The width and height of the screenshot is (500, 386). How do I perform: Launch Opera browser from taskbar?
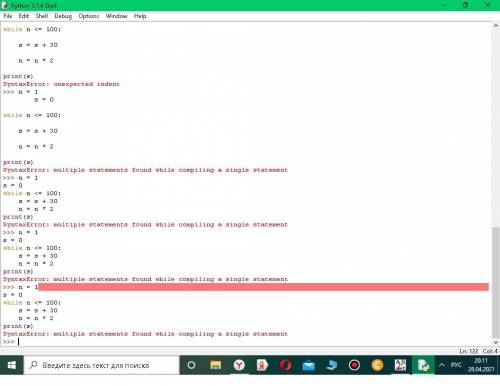(x=285, y=365)
